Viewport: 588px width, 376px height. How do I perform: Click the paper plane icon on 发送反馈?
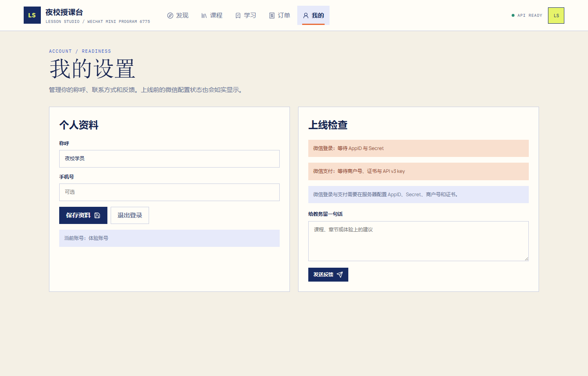340,275
